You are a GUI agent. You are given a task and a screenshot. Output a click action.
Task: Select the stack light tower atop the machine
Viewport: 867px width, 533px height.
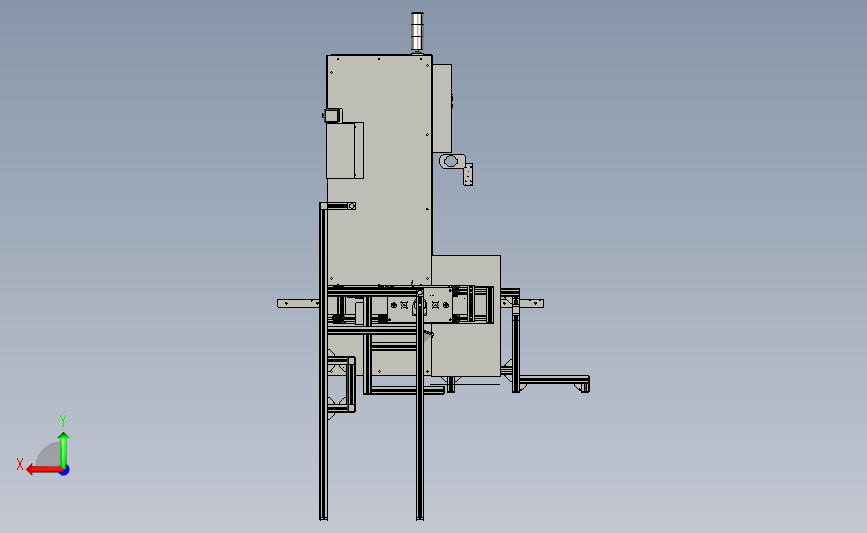417,32
